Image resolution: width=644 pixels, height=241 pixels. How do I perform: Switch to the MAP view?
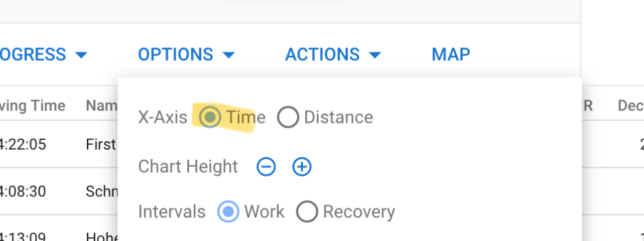(450, 54)
